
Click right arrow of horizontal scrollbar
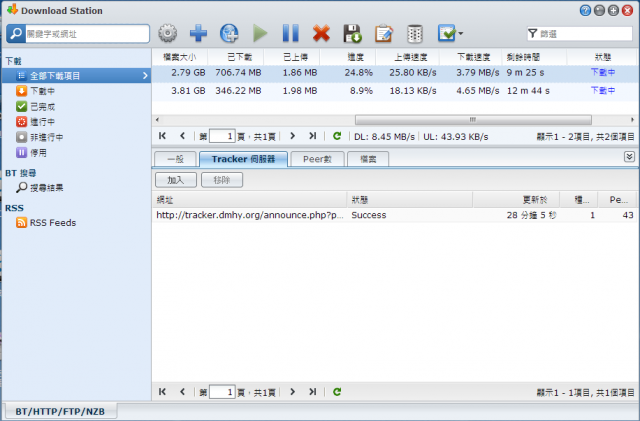632,120
